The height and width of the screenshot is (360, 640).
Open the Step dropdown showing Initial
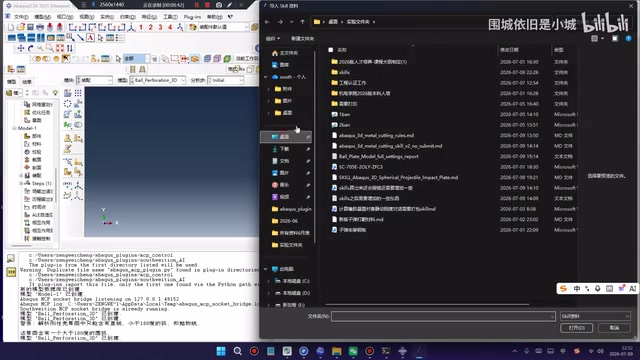point(226,80)
